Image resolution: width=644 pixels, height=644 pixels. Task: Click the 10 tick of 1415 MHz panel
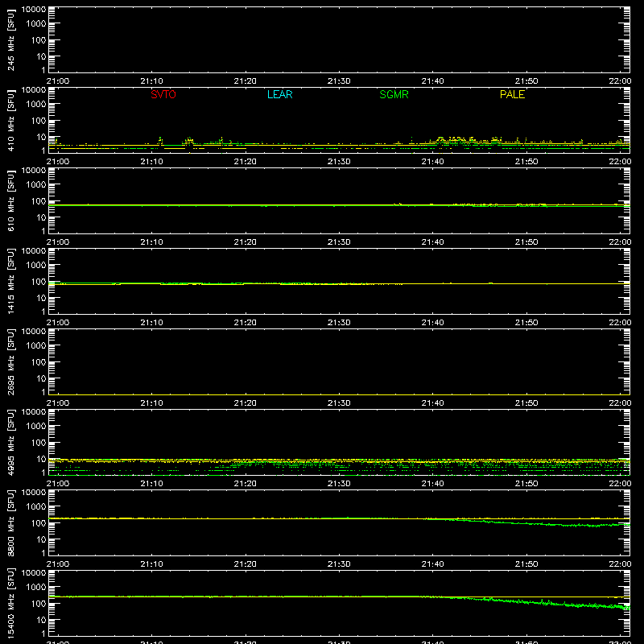[41, 298]
